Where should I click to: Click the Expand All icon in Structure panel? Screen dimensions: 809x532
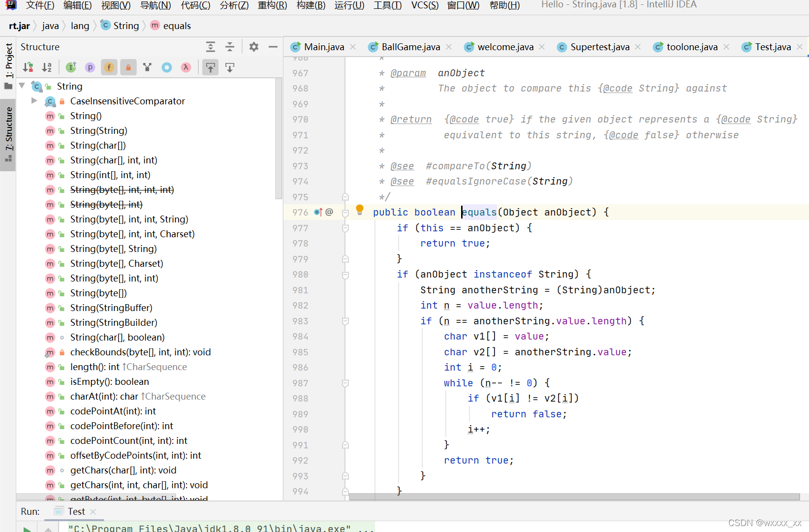point(211,47)
